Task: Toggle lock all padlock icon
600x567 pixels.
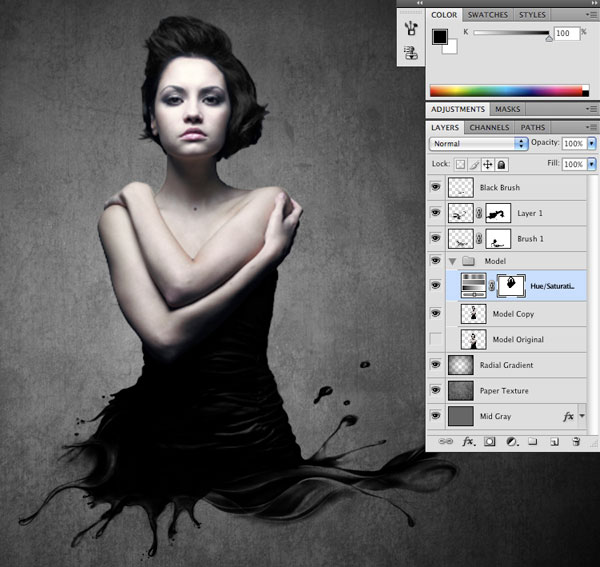Action: (x=501, y=165)
